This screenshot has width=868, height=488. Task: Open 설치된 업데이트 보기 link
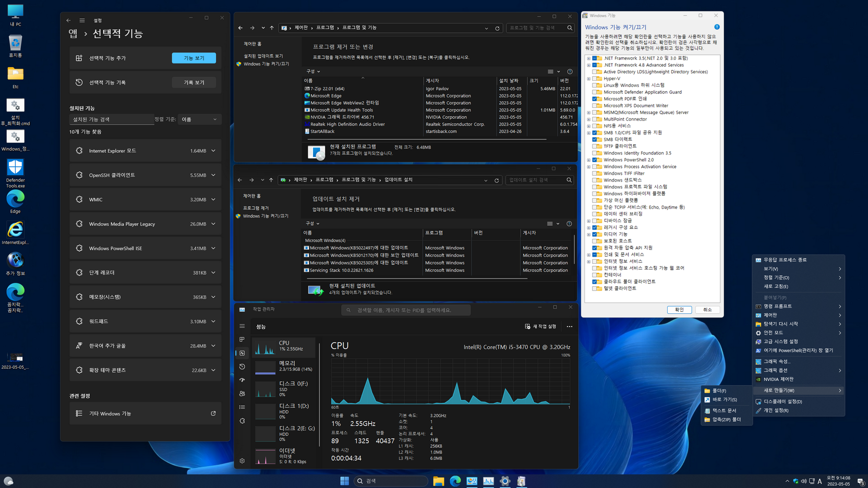coord(263,56)
